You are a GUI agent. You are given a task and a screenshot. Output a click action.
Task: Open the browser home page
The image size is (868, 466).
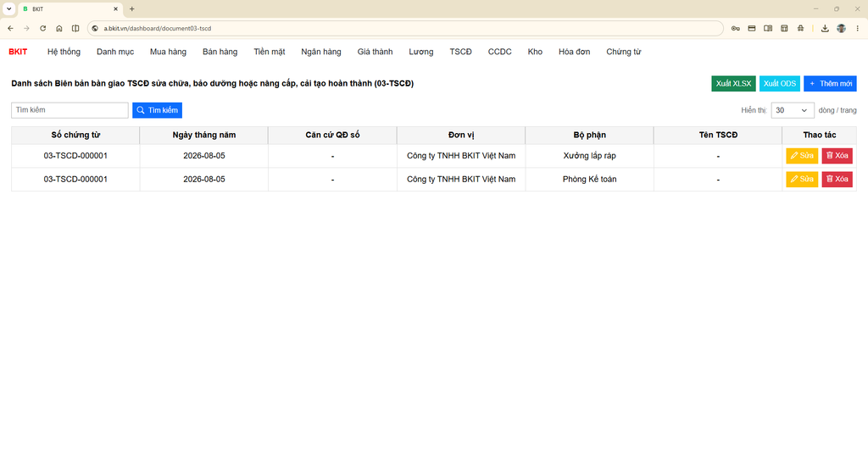coord(59,28)
